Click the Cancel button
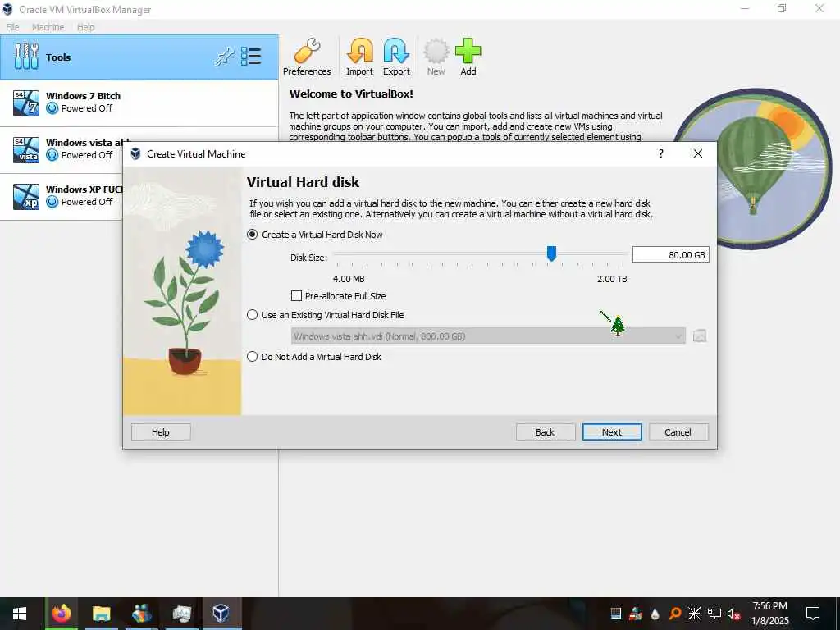The width and height of the screenshot is (840, 630). pos(678,432)
